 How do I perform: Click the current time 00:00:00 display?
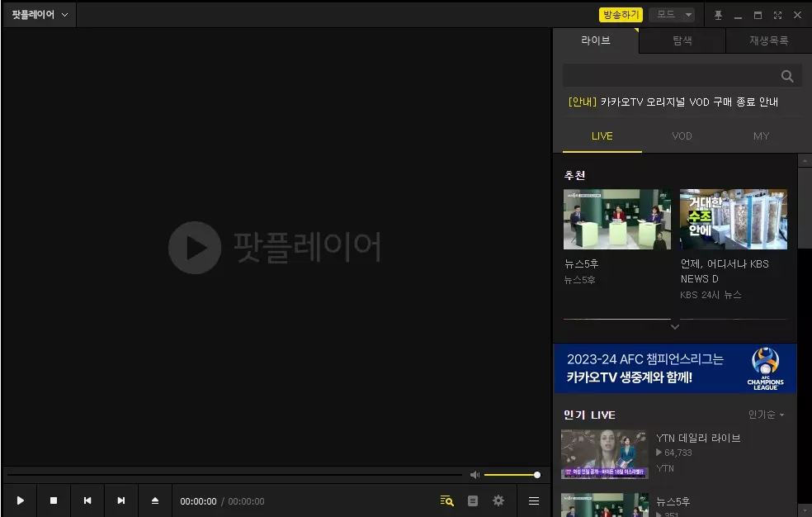point(198,501)
